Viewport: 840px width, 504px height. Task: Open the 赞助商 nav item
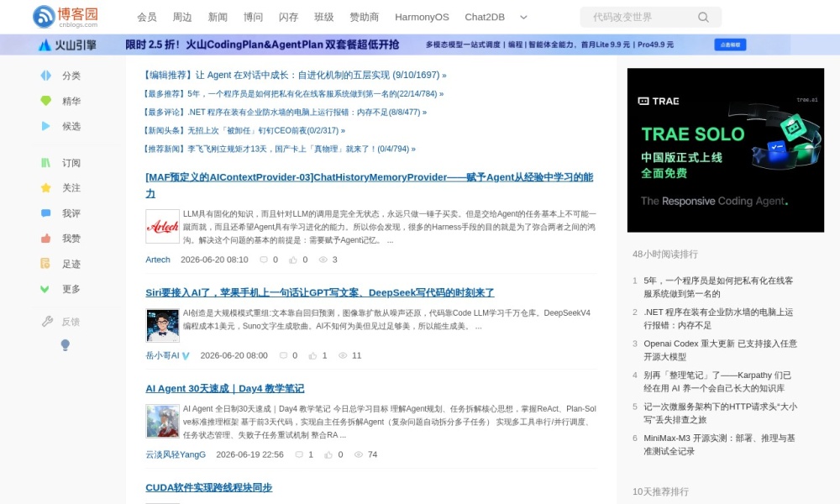pyautogui.click(x=365, y=17)
